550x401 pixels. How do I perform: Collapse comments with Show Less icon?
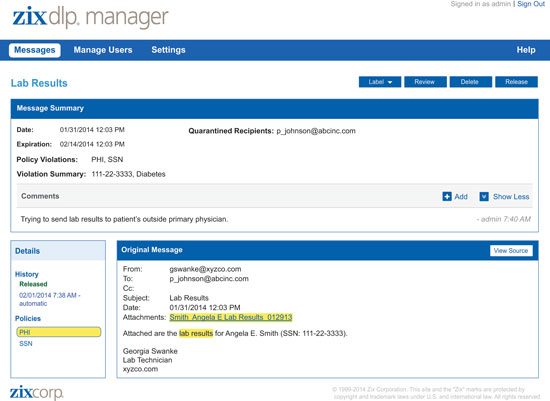tap(484, 196)
